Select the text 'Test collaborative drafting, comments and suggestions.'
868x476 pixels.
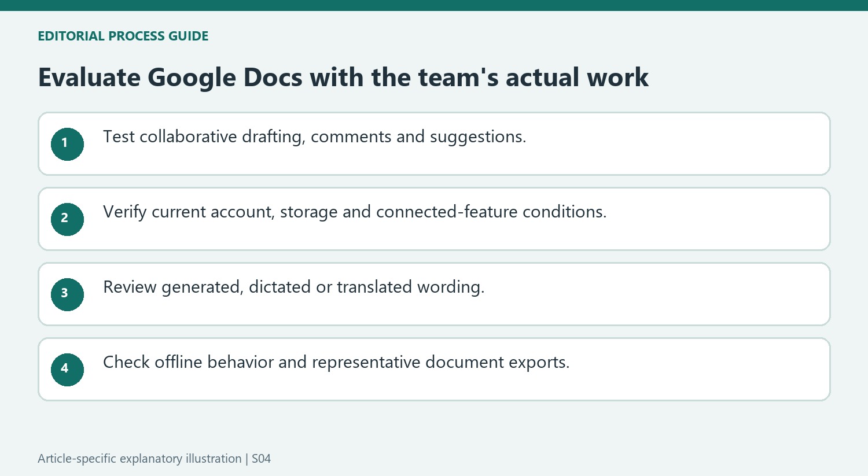pos(315,137)
